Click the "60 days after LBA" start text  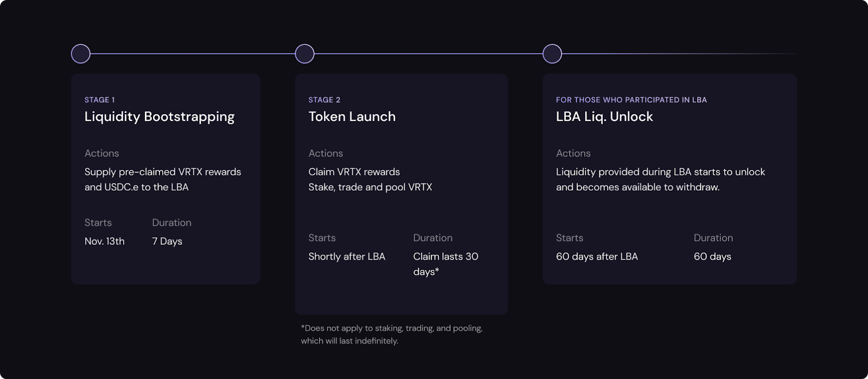pyautogui.click(x=597, y=257)
